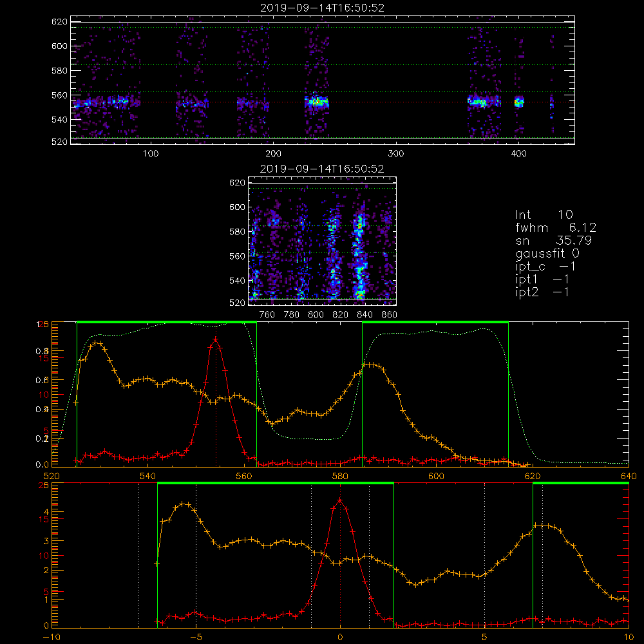
Task: Click x-axis label 200 of top spectrogram
Action: [x=274, y=153]
